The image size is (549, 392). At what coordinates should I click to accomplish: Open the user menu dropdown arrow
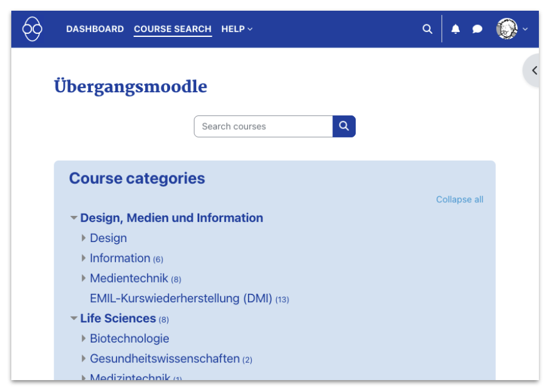pos(525,29)
